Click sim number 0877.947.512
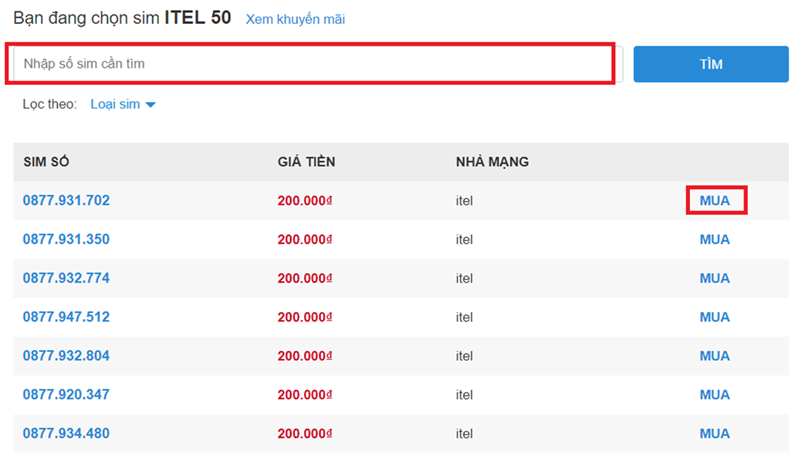 point(66,317)
